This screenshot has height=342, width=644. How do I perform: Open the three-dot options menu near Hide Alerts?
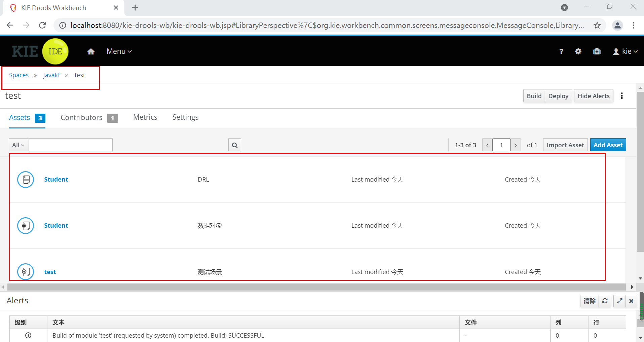coord(621,96)
